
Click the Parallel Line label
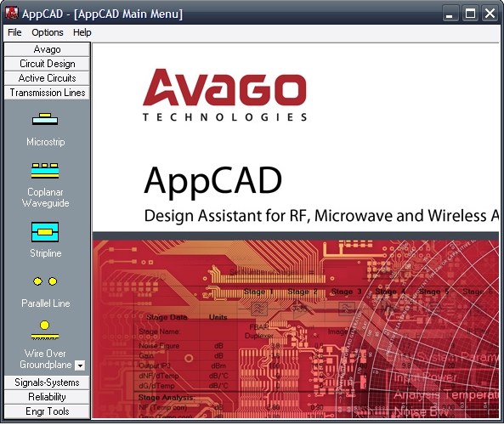46,303
